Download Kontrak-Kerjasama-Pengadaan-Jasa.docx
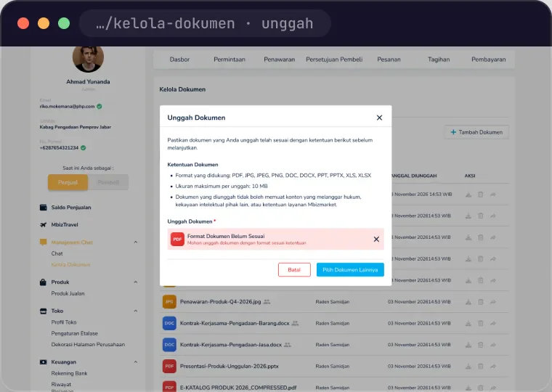Viewport: 552px width, 392px height. coord(468,345)
